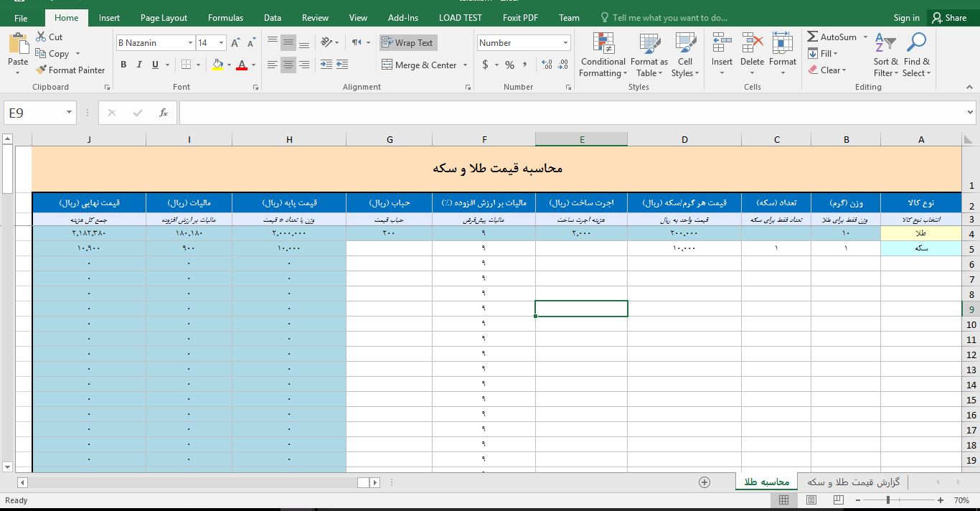980x511 pixels.
Task: Activate the Format Painter brush
Action: click(x=39, y=70)
